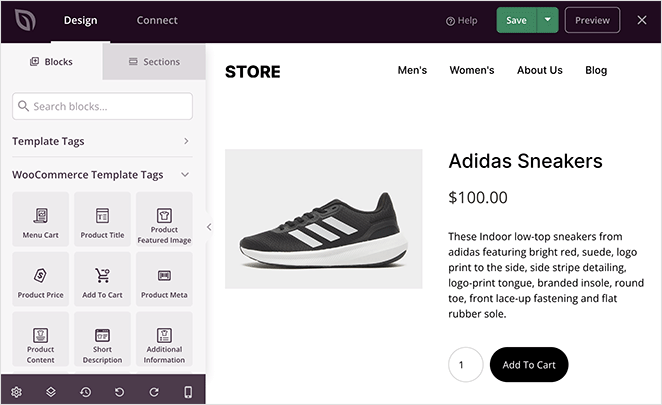Viewport: 662px width, 405px height.
Task: Add the Short Description block
Action: tap(102, 339)
